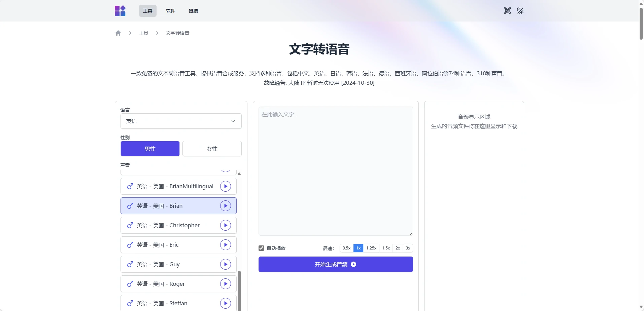The image size is (644, 311).
Task: Set playback speed to 1.5x
Action: pos(386,248)
